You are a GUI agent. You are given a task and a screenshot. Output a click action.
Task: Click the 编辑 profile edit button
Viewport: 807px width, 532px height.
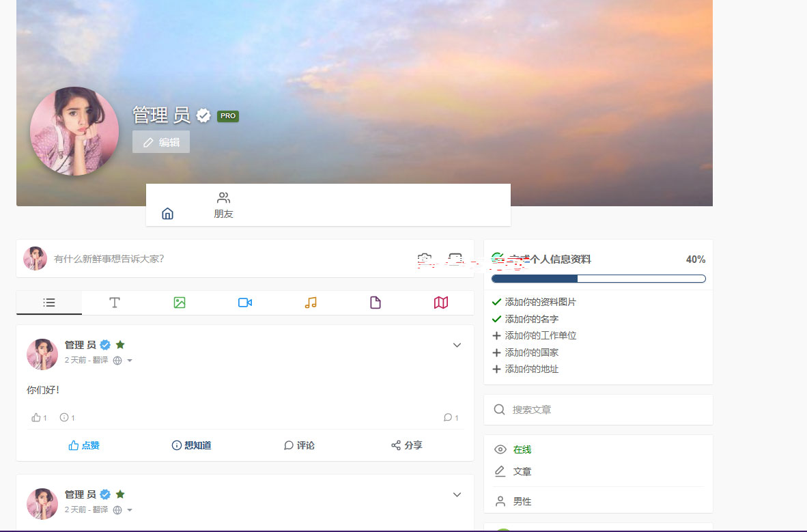[x=161, y=142]
